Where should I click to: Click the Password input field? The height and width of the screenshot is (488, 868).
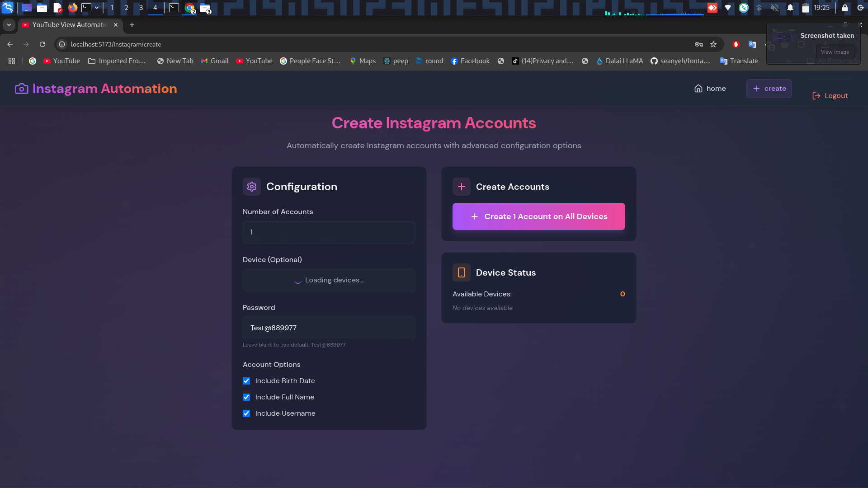[x=329, y=328]
